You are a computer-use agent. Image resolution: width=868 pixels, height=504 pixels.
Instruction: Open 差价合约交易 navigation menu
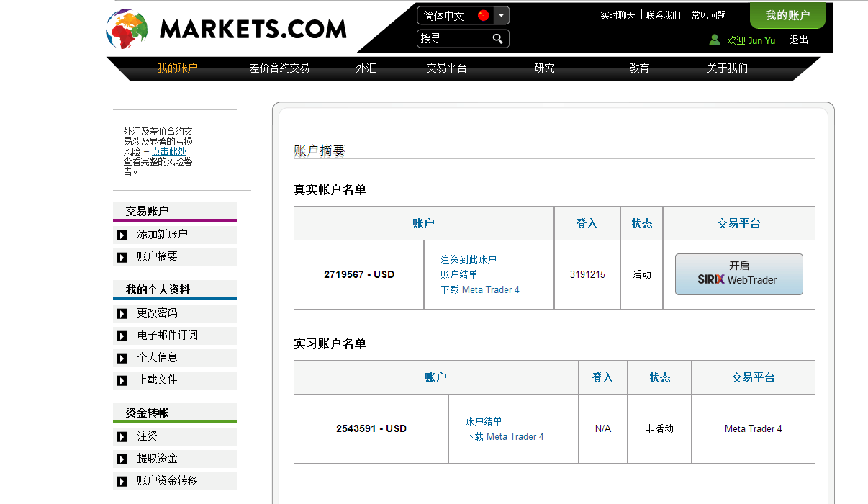279,68
